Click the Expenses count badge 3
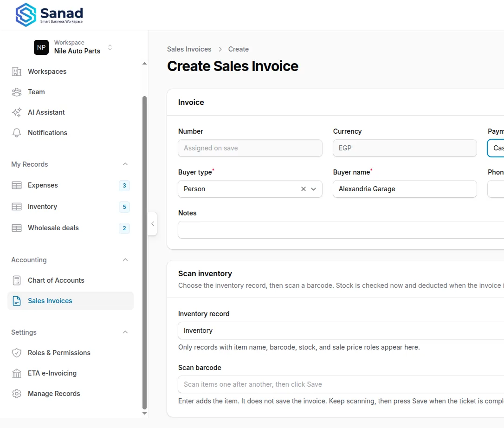The height and width of the screenshot is (428, 504). tap(124, 186)
